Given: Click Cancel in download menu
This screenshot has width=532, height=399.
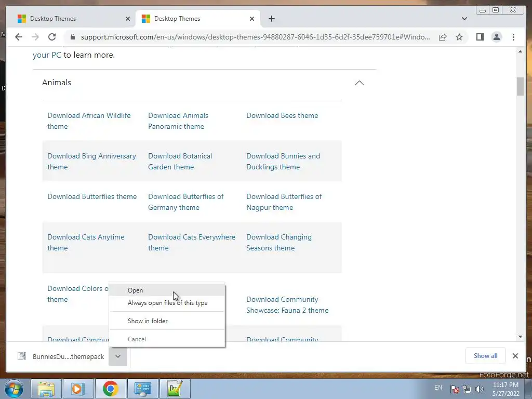Looking at the screenshot, I should tap(167, 339).
